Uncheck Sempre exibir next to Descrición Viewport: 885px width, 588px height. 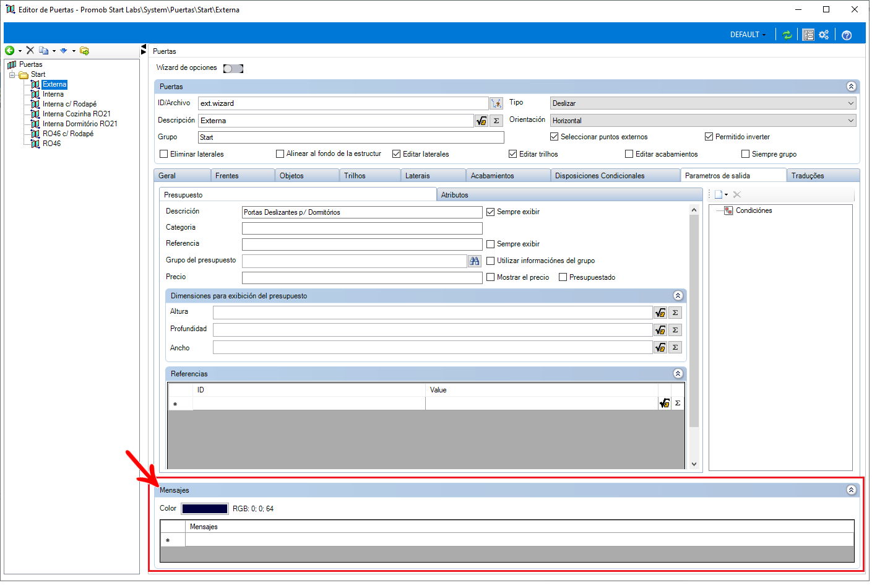click(x=490, y=212)
